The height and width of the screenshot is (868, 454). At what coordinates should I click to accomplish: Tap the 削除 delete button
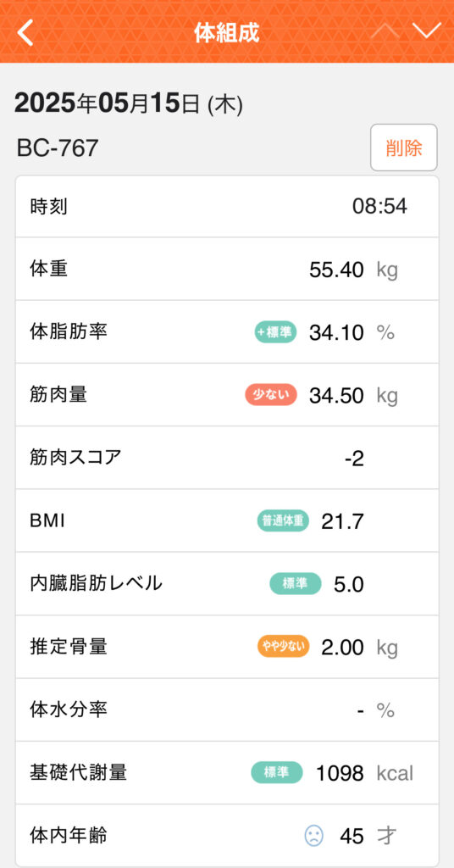coord(404,147)
